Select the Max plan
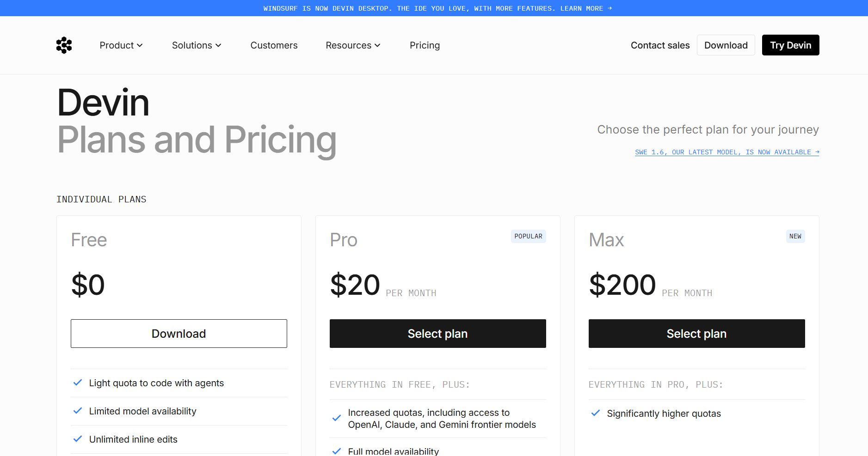Image resolution: width=868 pixels, height=456 pixels. point(697,334)
